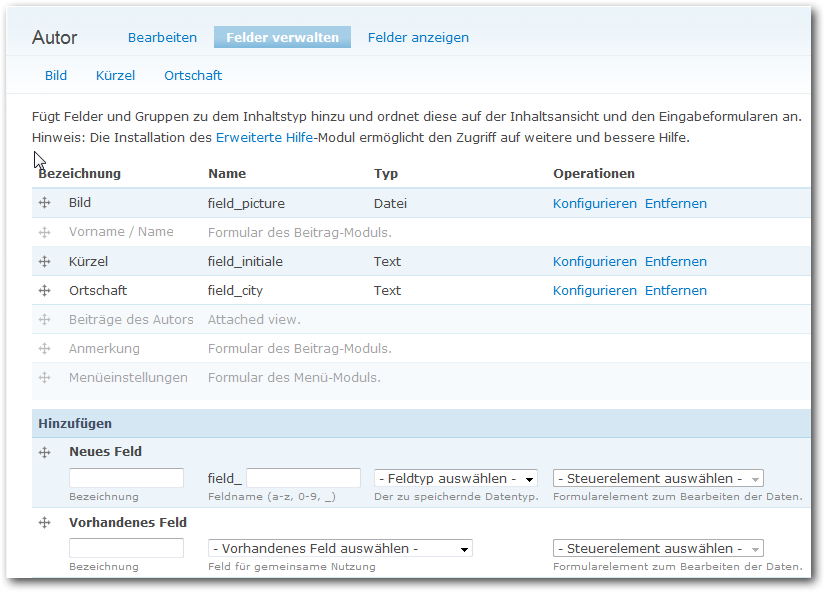
Task: Click the drag handle beside Kürzel field
Action: click(44, 262)
